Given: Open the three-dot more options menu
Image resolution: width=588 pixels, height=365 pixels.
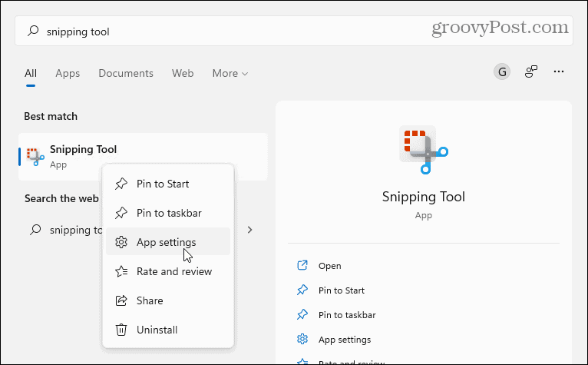Looking at the screenshot, I should coord(559,72).
